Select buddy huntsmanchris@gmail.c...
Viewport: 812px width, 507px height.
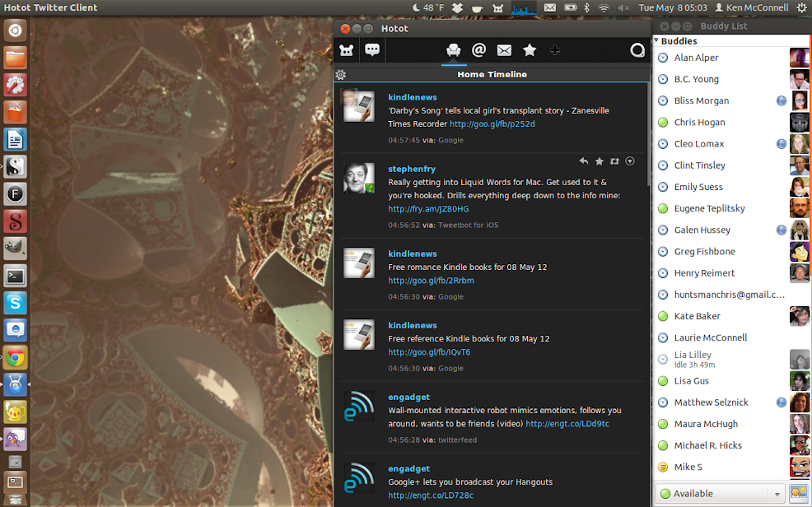coord(732,295)
